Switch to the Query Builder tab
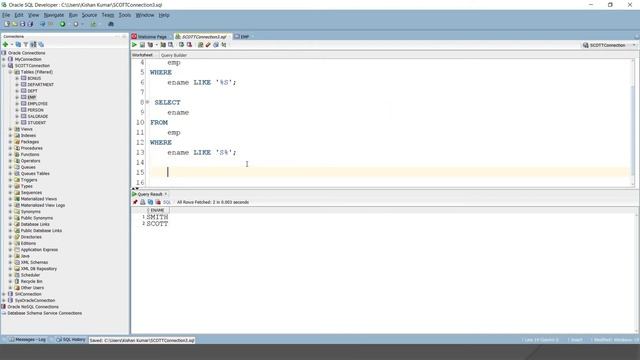Screen dimensions: 640x360 173,55
